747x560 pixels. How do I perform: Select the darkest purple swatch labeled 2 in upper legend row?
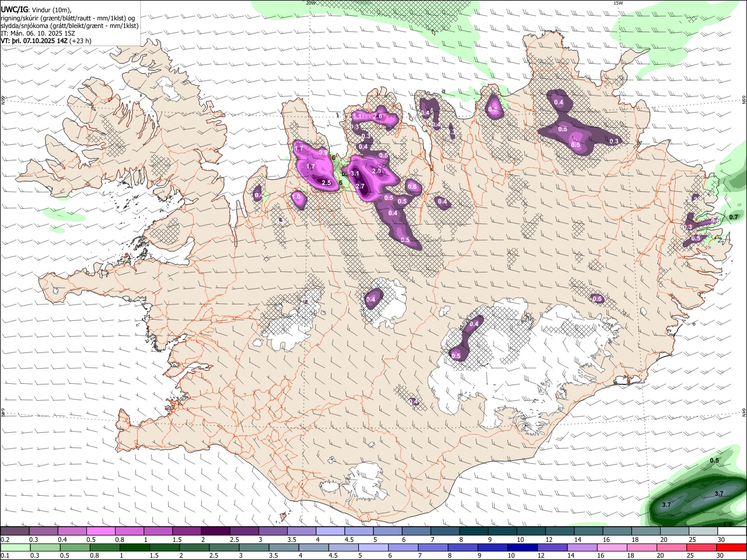pos(215,531)
